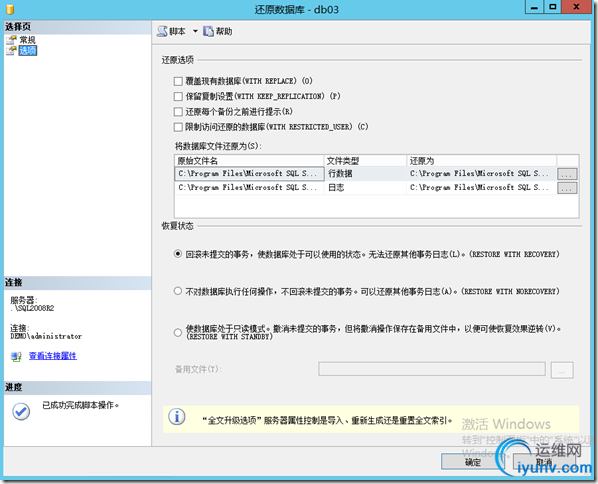
Task: Open the view connection properties link
Action: click(x=53, y=356)
